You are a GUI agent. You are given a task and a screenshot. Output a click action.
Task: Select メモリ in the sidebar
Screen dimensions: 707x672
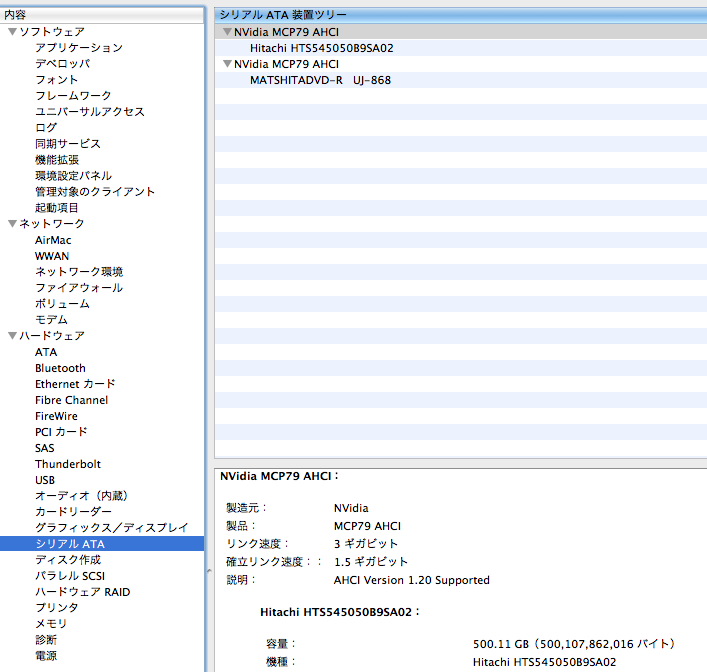pyautogui.click(x=51, y=624)
